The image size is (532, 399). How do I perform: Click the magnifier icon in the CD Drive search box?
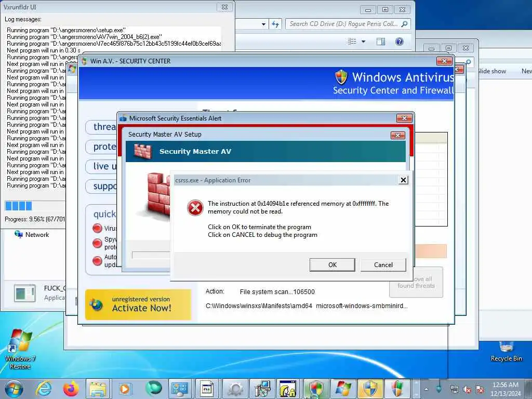(404, 24)
